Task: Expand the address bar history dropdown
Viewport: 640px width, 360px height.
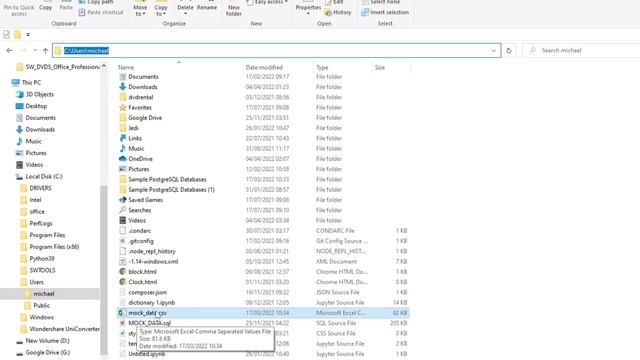Action: [493, 51]
